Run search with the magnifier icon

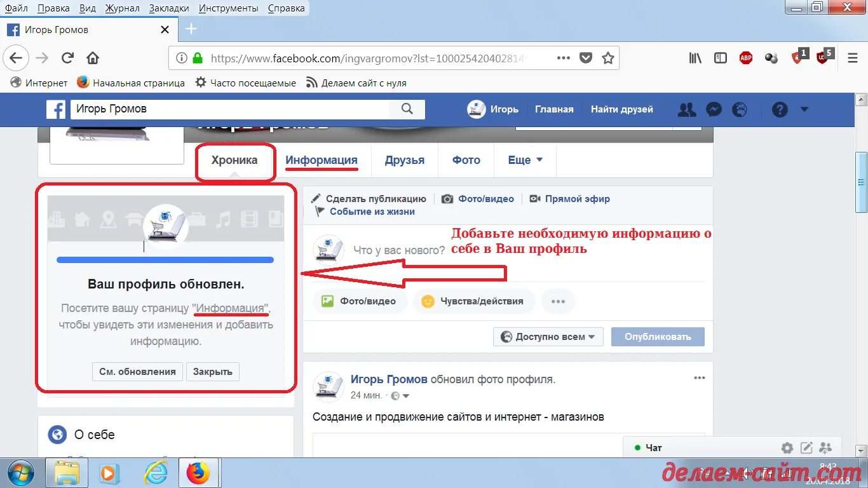click(407, 109)
